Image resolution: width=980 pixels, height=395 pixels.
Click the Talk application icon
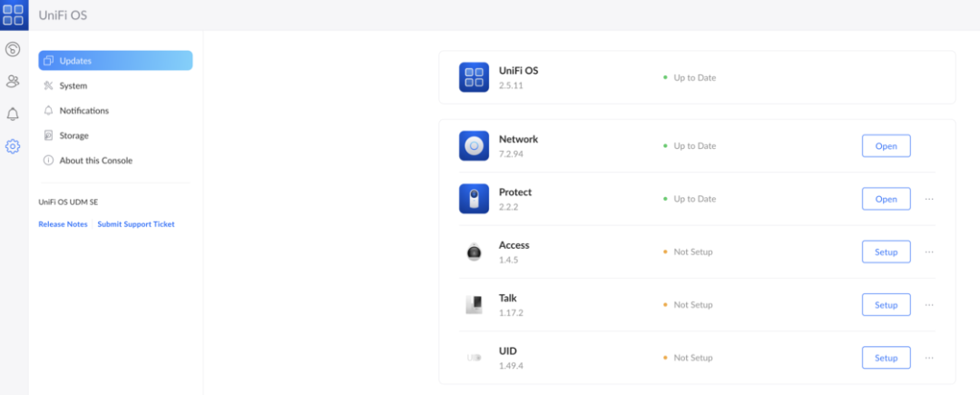pos(474,305)
